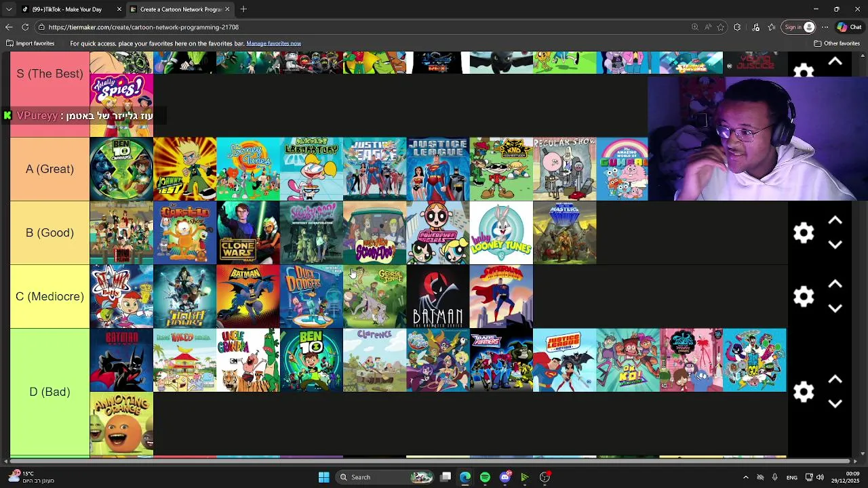Viewport: 868px width, 488px height.
Task: Click the D (Bad) tier label
Action: tap(50, 392)
